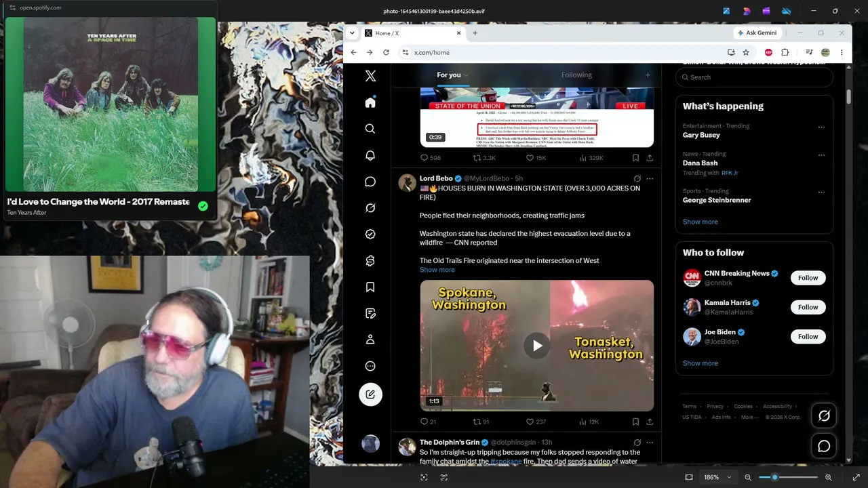Screen dimensions: 868x488
Task: Follow CNN Breaking News
Action: 808,278
